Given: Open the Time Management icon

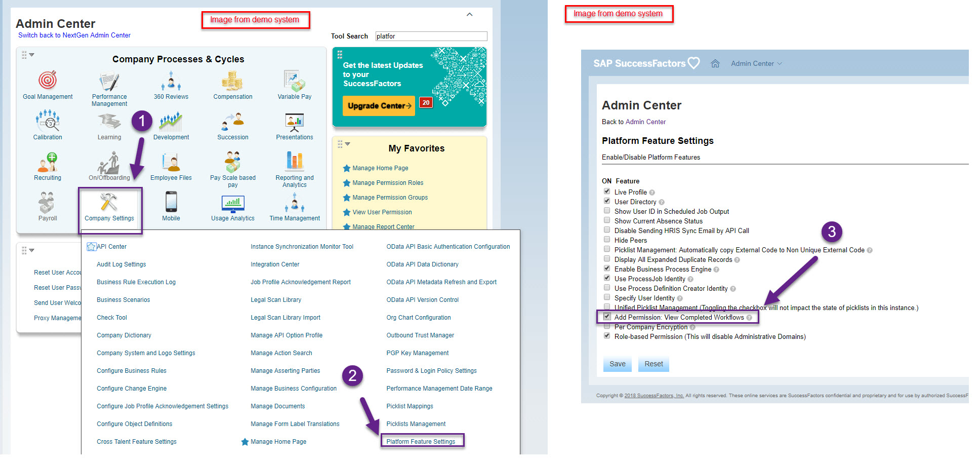Looking at the screenshot, I should tap(294, 202).
